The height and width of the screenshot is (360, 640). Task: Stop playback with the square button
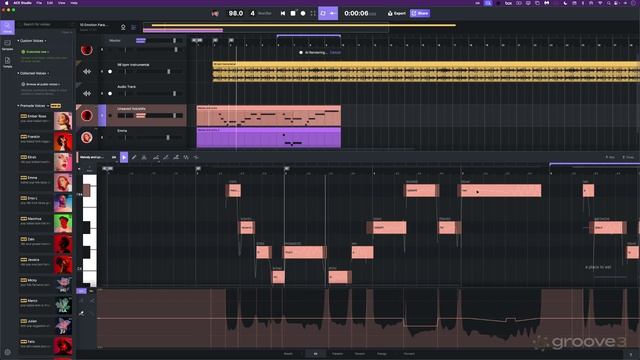(293, 13)
